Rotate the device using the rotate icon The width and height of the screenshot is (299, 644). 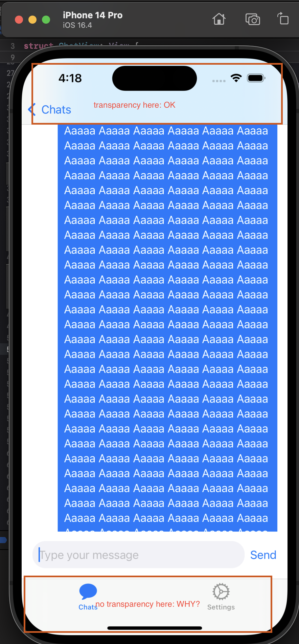(283, 19)
